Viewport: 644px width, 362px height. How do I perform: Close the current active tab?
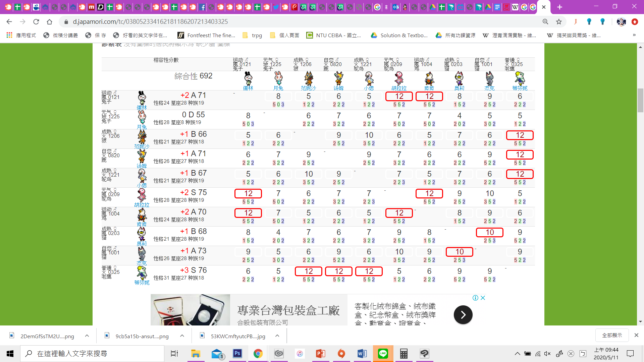[x=544, y=7]
